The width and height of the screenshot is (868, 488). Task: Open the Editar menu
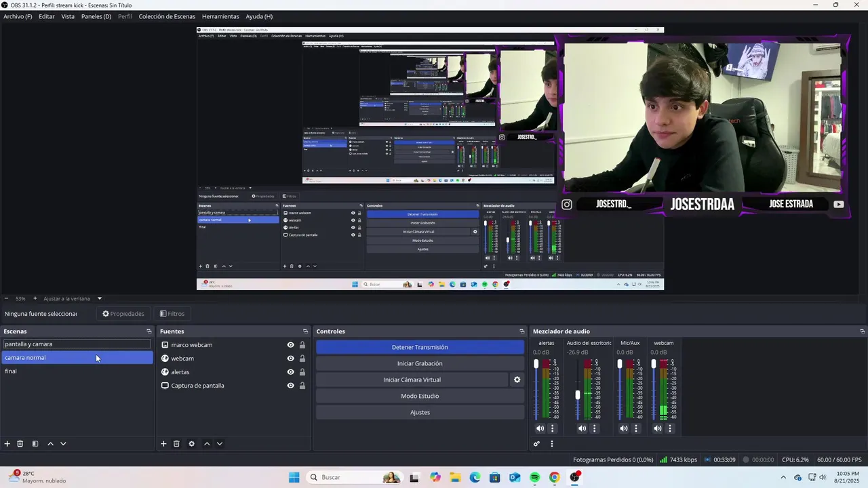(47, 16)
